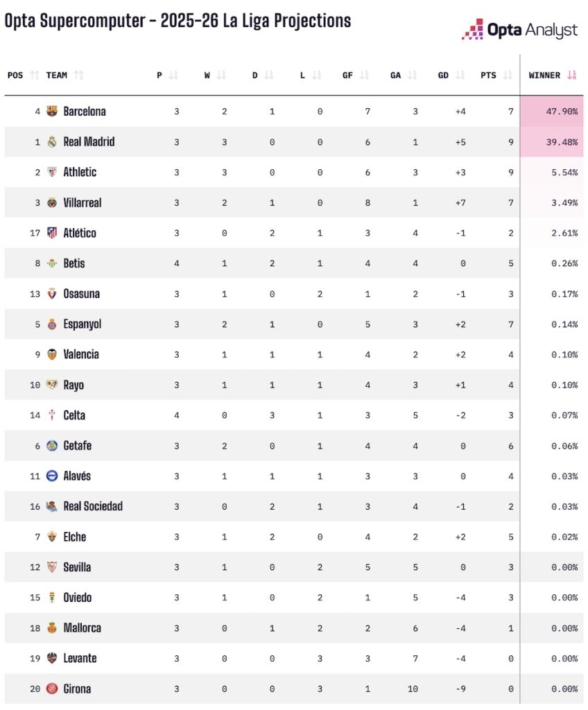Open the Espanyol team name
Viewport: 588px width, 710px height.
point(82,324)
